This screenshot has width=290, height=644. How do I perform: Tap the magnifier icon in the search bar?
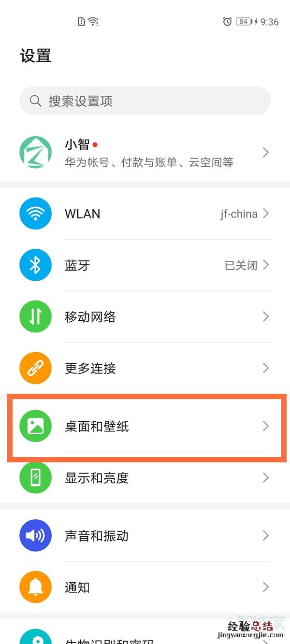coord(36,101)
